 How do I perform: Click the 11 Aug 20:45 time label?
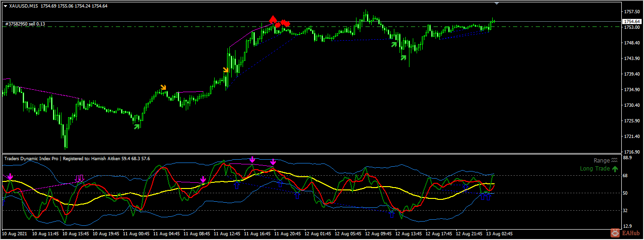[288, 234]
